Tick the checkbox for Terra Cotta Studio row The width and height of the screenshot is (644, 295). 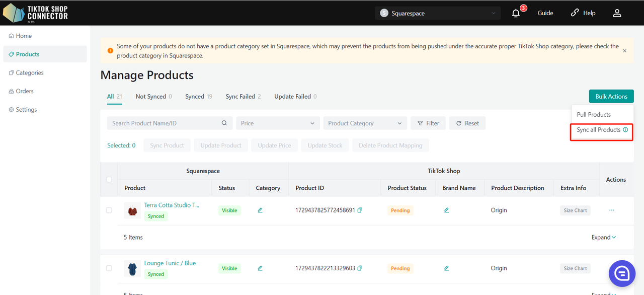(x=109, y=210)
